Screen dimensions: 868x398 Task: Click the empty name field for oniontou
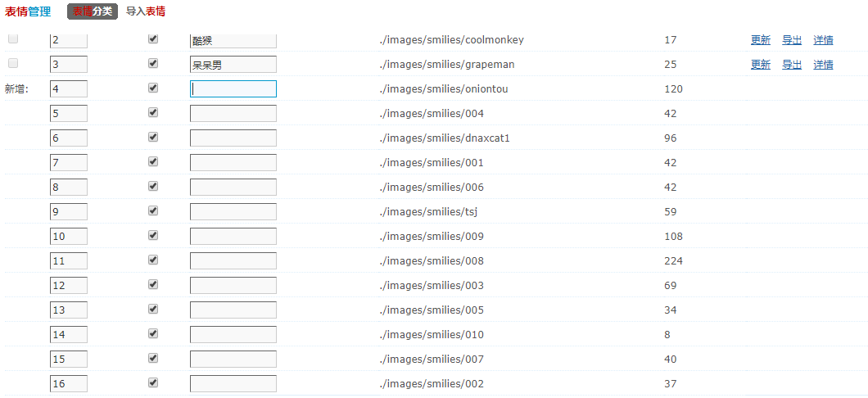tap(233, 88)
